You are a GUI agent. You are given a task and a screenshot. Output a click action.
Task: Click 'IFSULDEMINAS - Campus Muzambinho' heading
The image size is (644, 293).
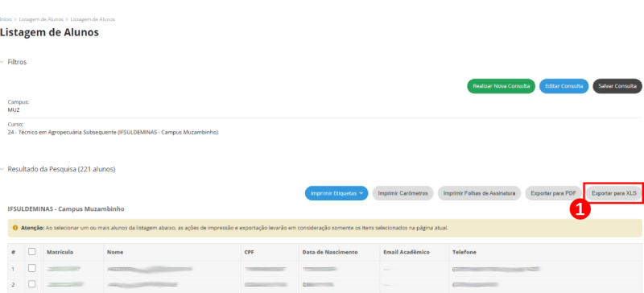tap(66, 208)
